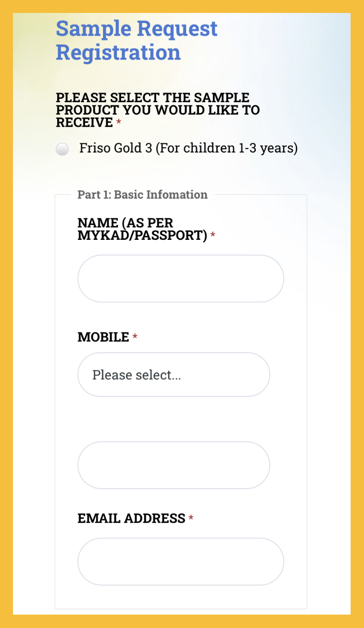Screen dimensions: 364x628
Task: Click the red asterisk next to 'MOBILE'
Action: pos(135,338)
